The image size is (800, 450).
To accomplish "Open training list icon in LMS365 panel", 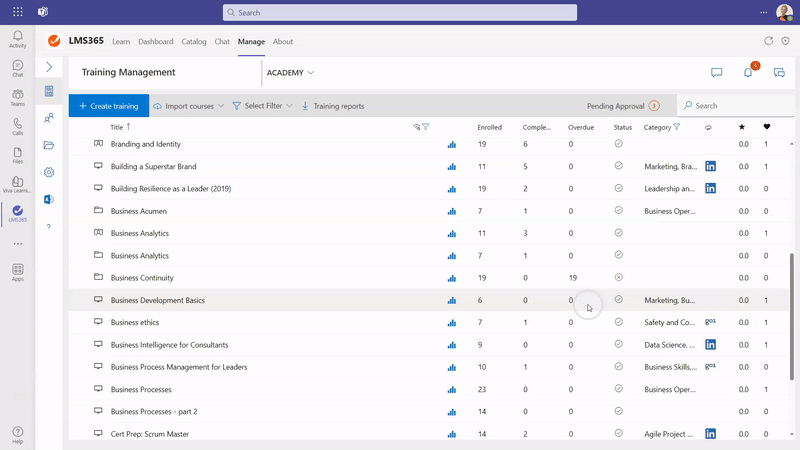I will 49,91.
